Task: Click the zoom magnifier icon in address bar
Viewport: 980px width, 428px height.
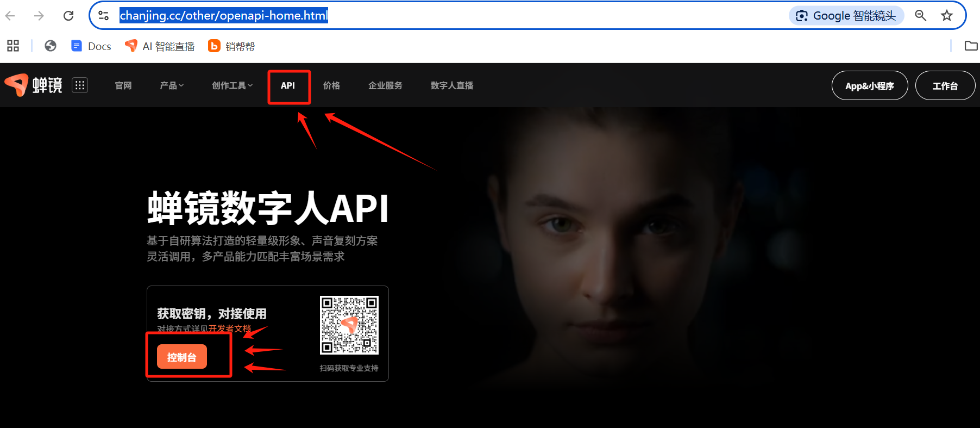Action: click(x=920, y=16)
